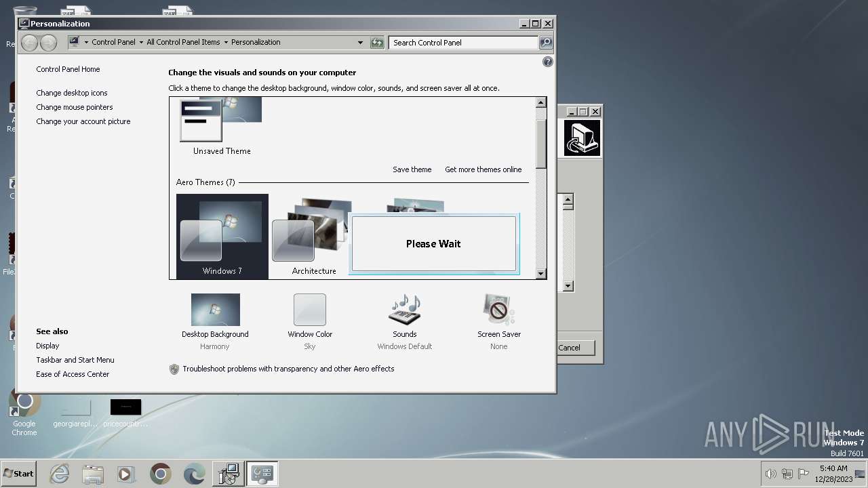Open Change mouse pointers link

tap(75, 107)
